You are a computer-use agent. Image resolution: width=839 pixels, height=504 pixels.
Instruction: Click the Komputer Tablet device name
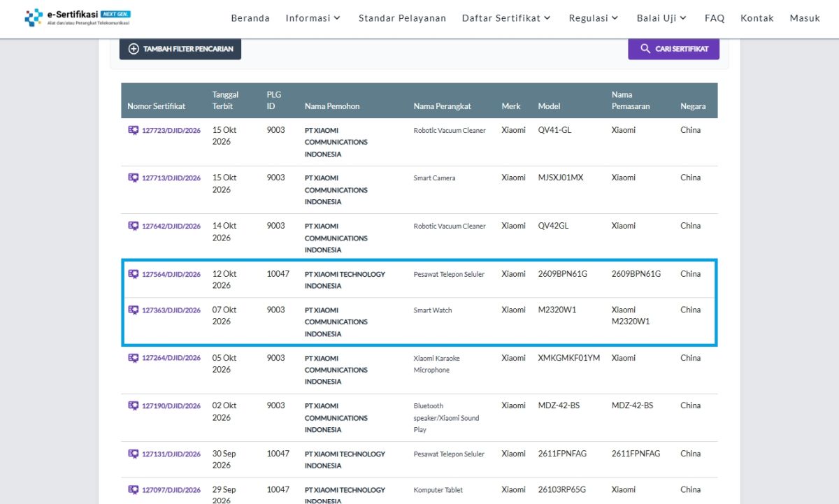pyautogui.click(x=438, y=490)
